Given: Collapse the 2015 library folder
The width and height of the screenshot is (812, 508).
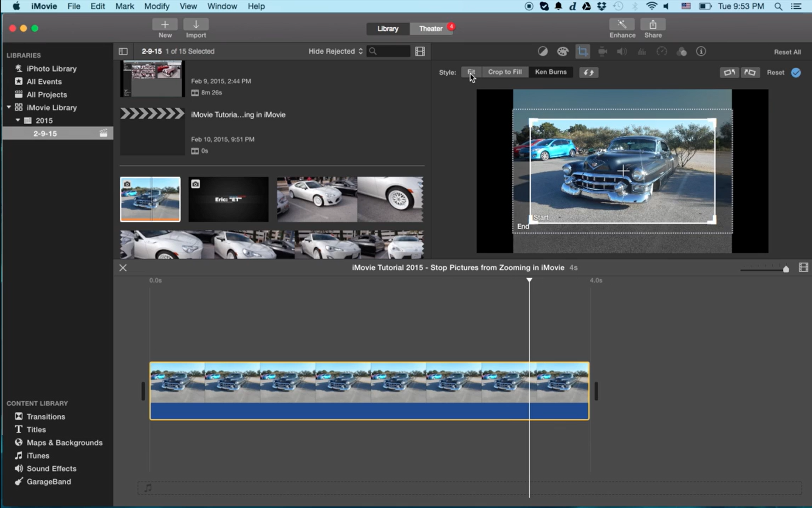Looking at the screenshot, I should [x=18, y=121].
